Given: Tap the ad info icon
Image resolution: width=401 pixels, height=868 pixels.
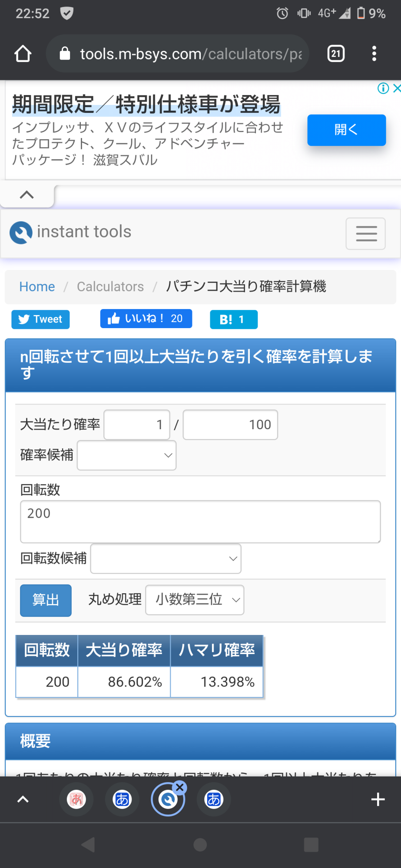Looking at the screenshot, I should [383, 89].
